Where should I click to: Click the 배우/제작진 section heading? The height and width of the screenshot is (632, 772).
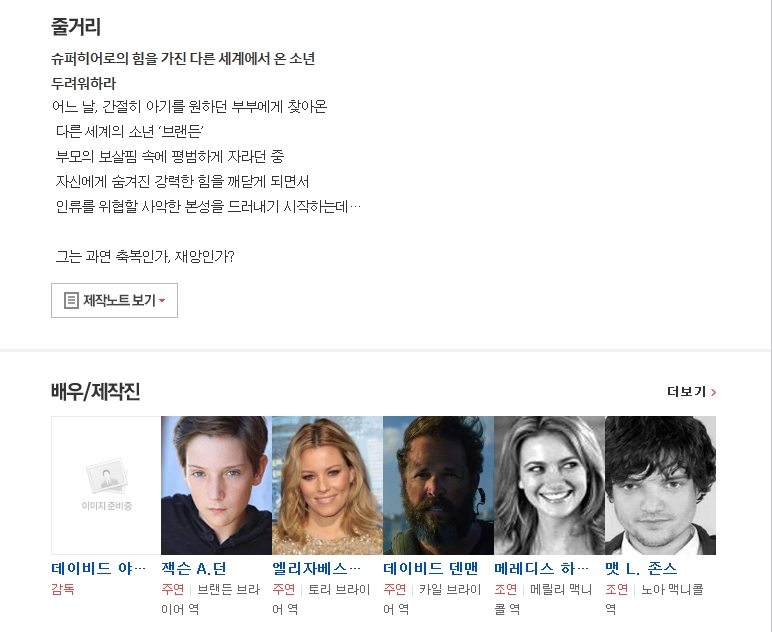tap(96, 392)
